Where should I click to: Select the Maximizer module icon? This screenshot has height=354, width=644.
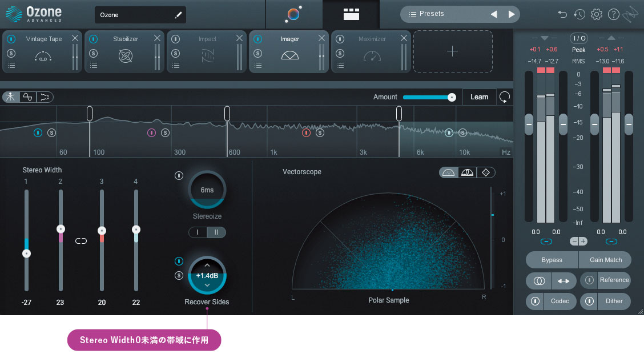(372, 56)
